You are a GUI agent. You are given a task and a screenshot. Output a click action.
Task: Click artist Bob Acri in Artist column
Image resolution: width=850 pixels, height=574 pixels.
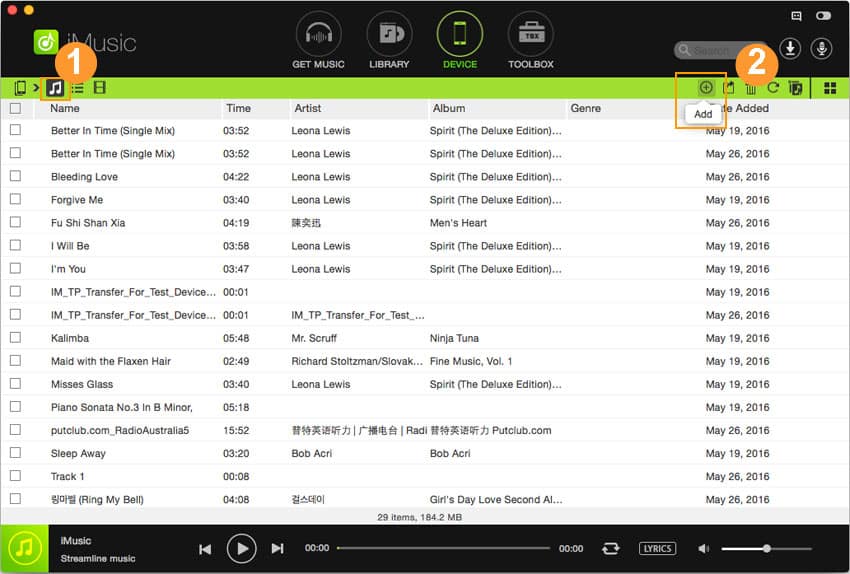[311, 453]
